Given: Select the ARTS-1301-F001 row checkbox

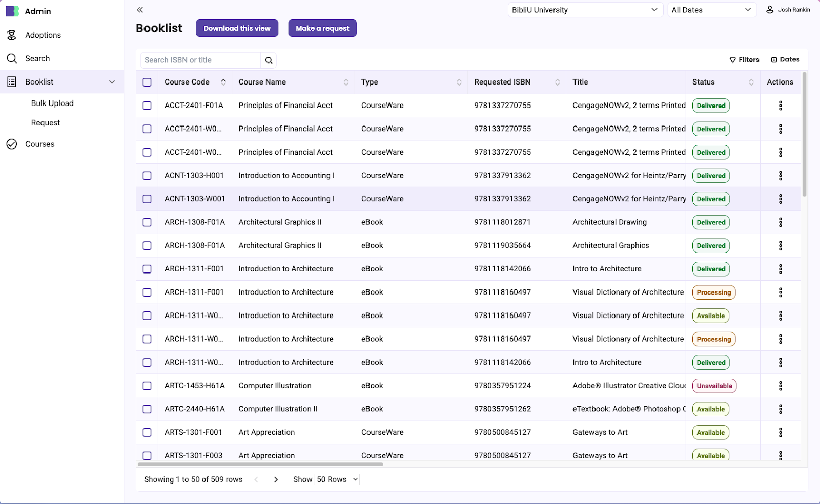Looking at the screenshot, I should 147,432.
